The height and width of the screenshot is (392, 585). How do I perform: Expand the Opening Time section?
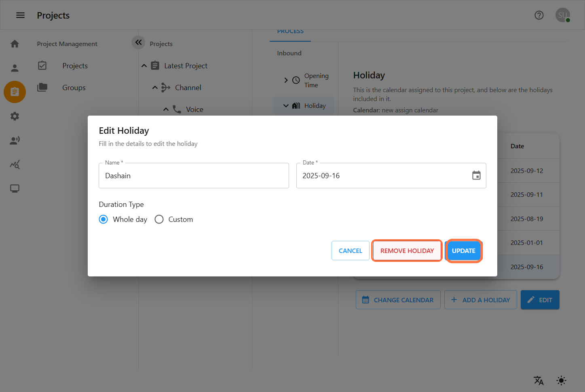pyautogui.click(x=286, y=80)
